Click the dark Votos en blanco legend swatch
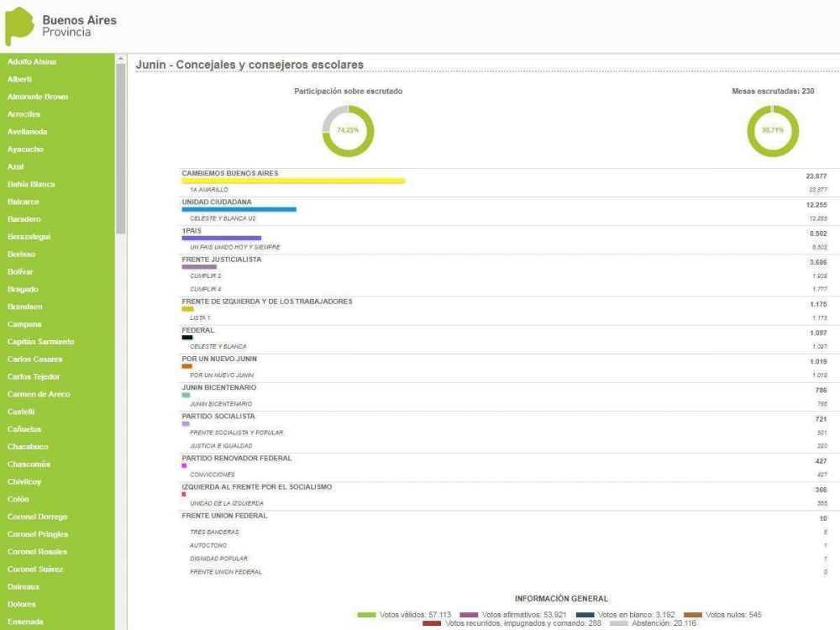The width and height of the screenshot is (840, 630). [585, 615]
